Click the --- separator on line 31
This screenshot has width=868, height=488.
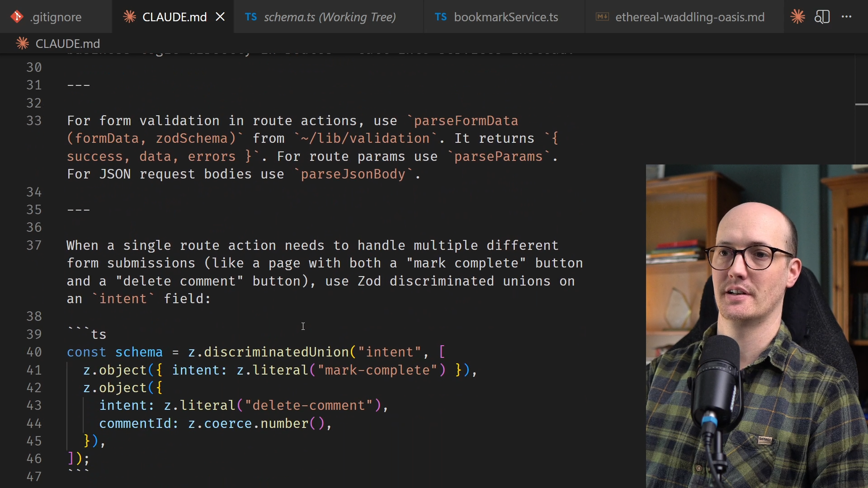point(79,85)
